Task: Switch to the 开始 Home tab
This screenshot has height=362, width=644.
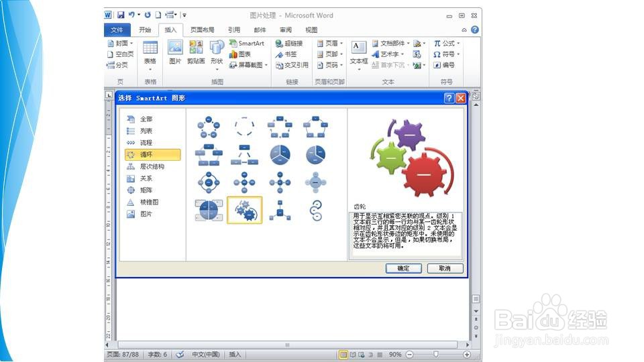Action: click(145, 29)
